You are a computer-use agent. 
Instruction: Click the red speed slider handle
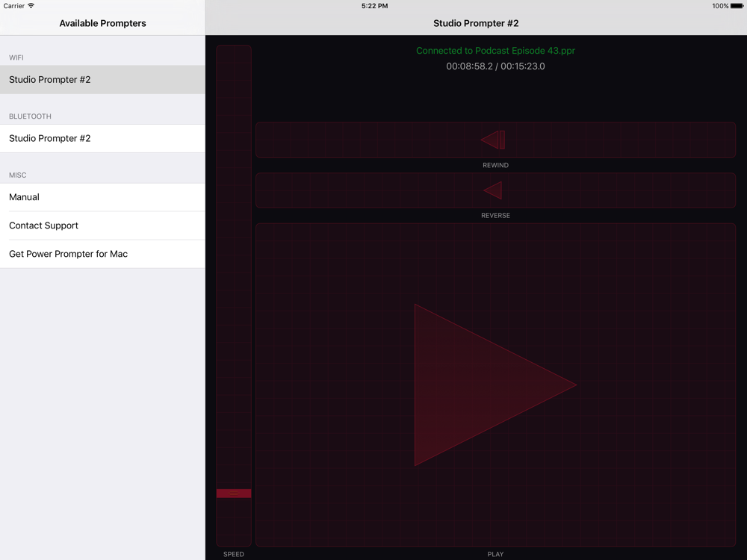[x=233, y=494]
